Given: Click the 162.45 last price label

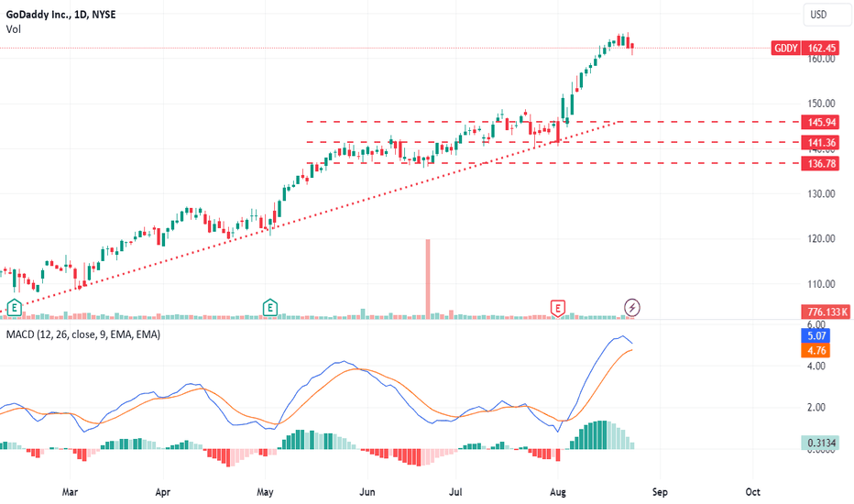Looking at the screenshot, I should pos(821,48).
